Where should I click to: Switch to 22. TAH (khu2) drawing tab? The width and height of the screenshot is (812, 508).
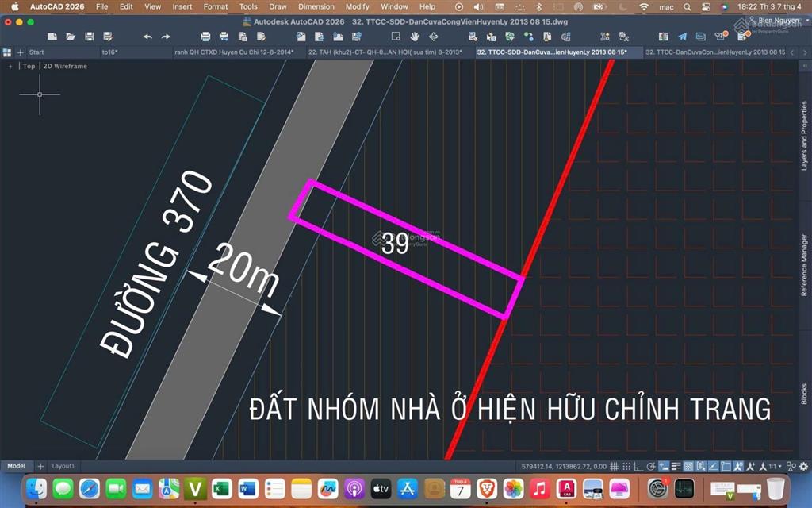[x=389, y=52]
